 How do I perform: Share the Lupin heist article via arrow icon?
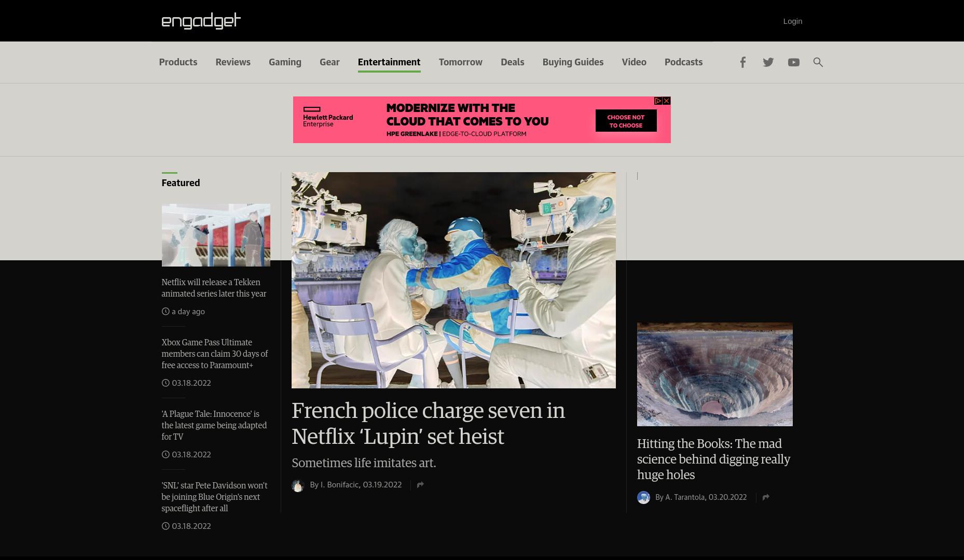(420, 485)
